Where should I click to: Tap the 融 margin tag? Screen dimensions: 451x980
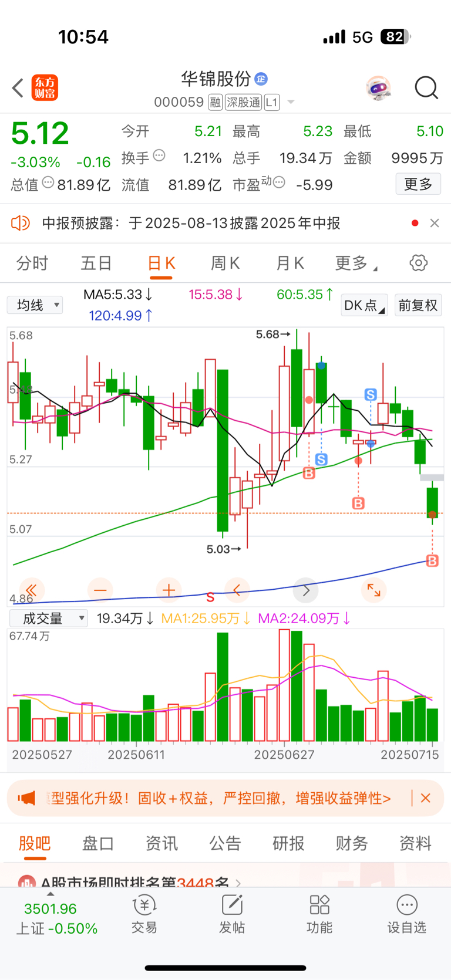(x=216, y=103)
